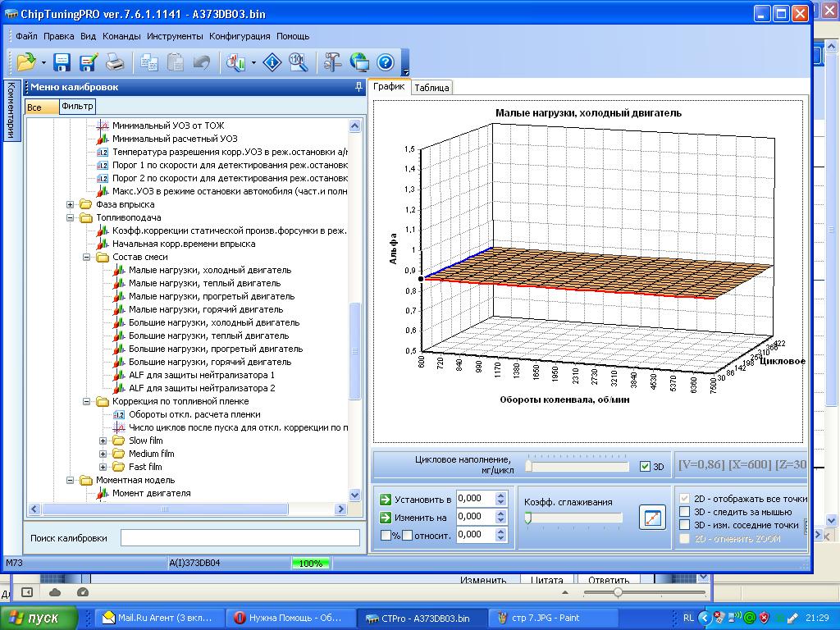Click the globe with monitor icon
The height and width of the screenshot is (630, 840).
pyautogui.click(x=359, y=62)
